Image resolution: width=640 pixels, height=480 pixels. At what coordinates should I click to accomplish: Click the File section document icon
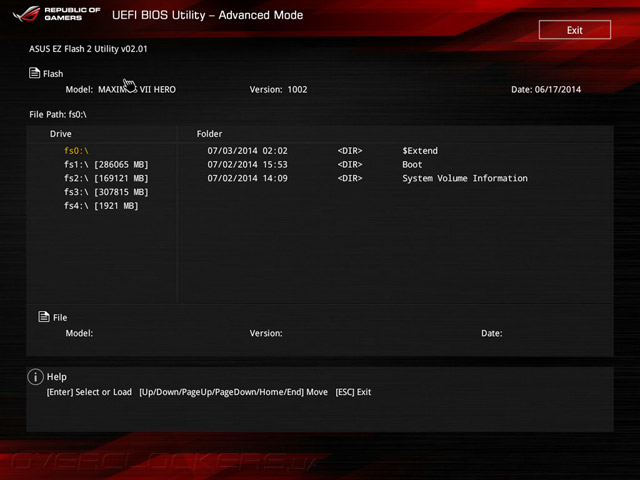44,316
